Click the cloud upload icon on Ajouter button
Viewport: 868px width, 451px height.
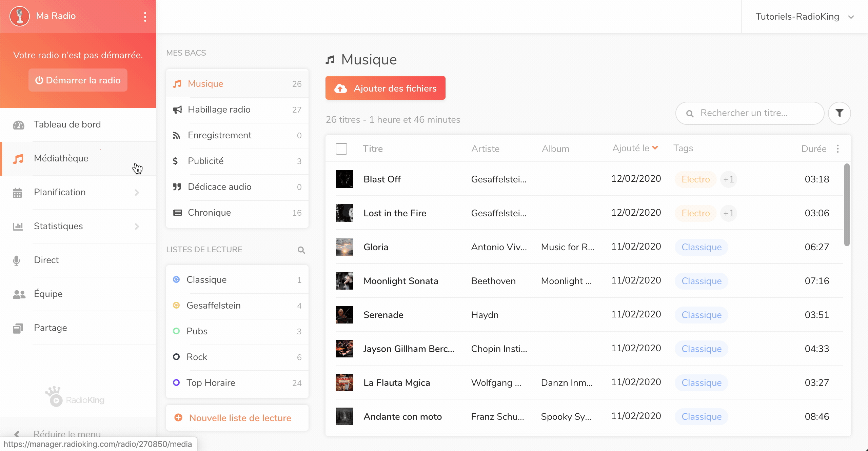point(340,89)
